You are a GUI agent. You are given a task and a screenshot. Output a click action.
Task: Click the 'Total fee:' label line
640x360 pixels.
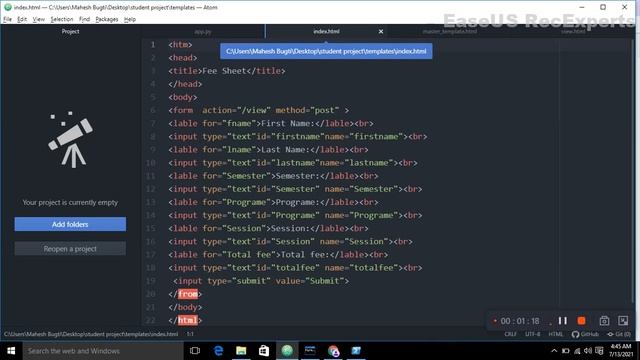[278, 254]
